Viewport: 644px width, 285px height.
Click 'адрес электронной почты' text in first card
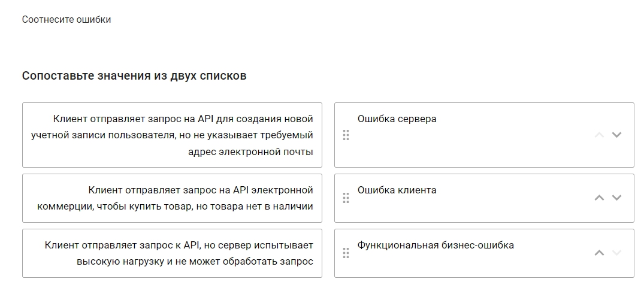pyautogui.click(x=250, y=152)
